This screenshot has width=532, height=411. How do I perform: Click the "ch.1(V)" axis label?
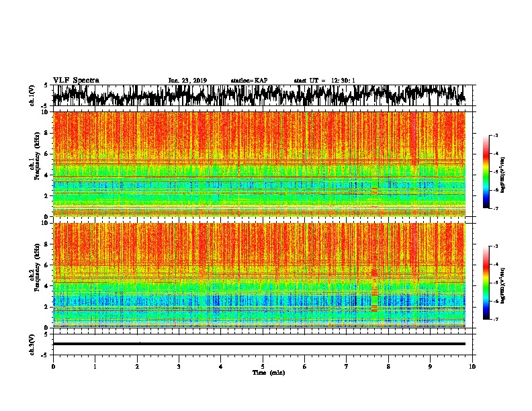tap(32, 95)
